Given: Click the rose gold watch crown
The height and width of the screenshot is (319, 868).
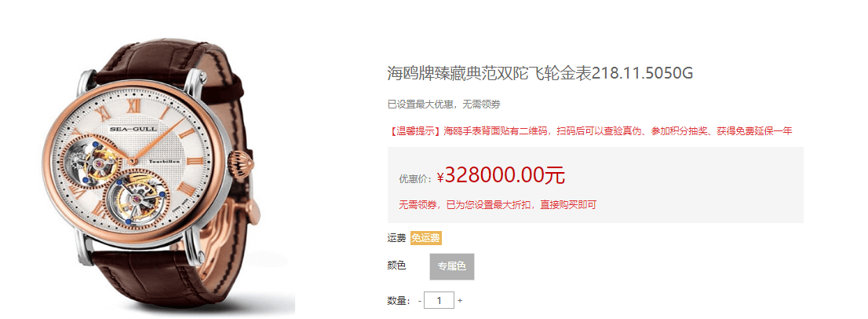Looking at the screenshot, I should point(241,163).
